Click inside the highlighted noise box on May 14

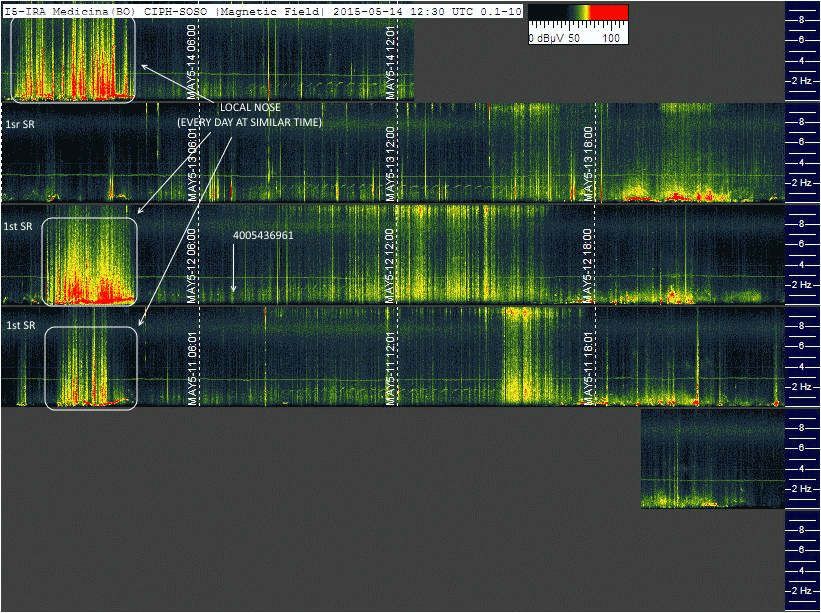coord(72,60)
